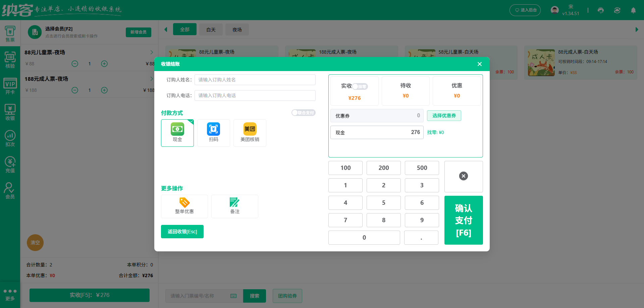This screenshot has height=308, width=644.
Task: Close the 收银结账 checkout dialog
Action: [x=480, y=64]
